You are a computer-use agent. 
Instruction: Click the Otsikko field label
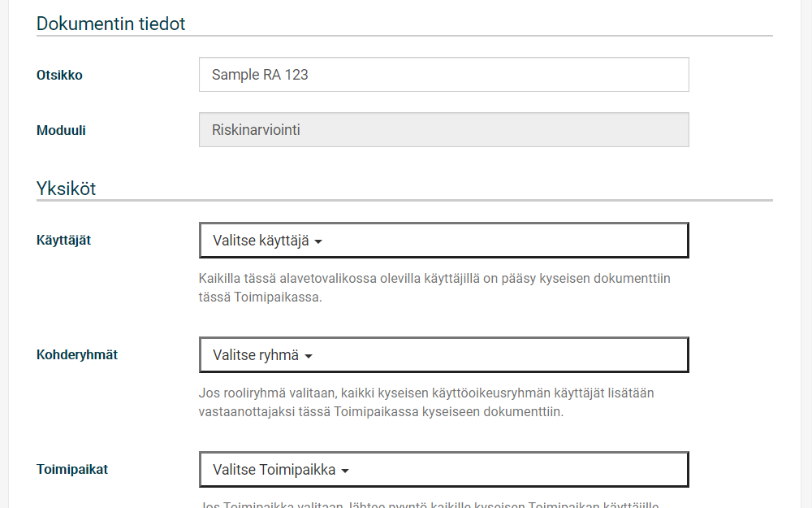(59, 75)
